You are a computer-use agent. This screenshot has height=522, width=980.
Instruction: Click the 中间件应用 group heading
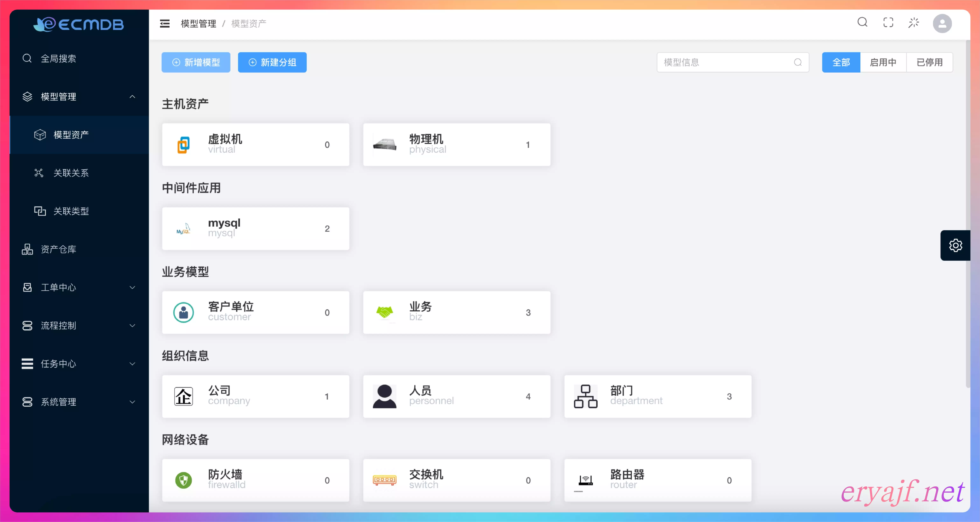click(x=191, y=188)
